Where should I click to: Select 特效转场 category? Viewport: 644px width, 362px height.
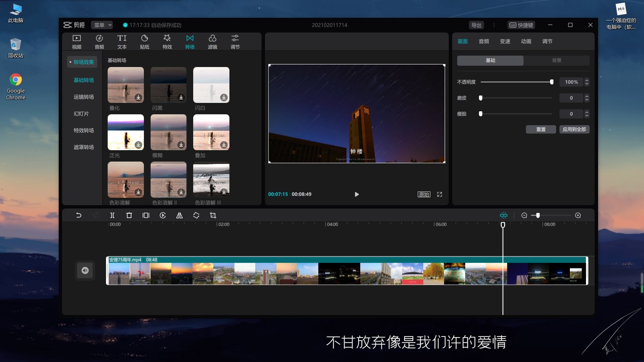[x=84, y=130]
